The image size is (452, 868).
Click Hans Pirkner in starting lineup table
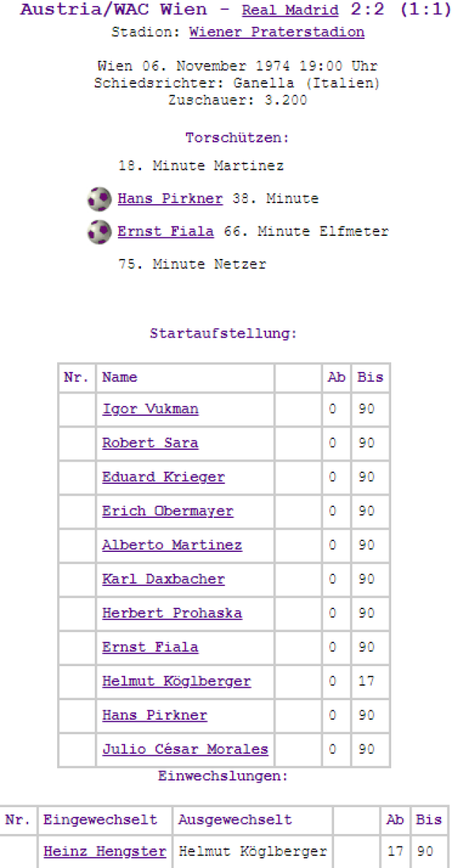(155, 715)
